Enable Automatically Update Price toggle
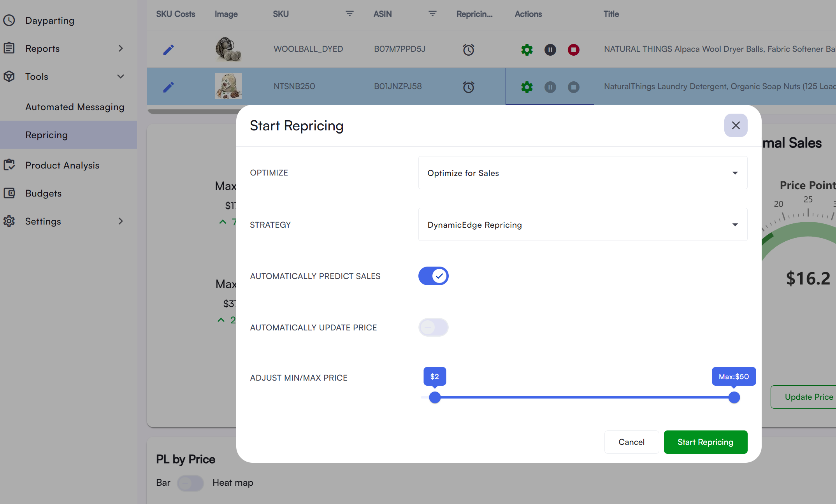This screenshot has height=504, width=836. [x=433, y=327]
